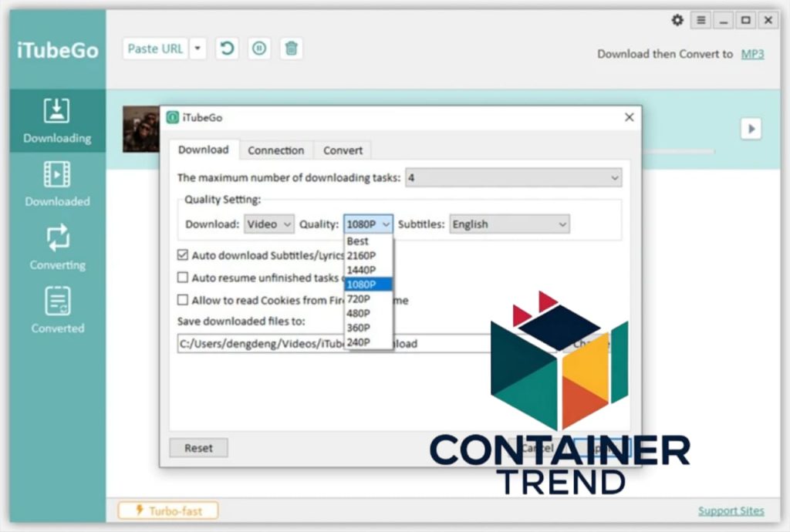Open the Downloaded videos section
Viewport: 790px width, 532px height.
tap(57, 184)
